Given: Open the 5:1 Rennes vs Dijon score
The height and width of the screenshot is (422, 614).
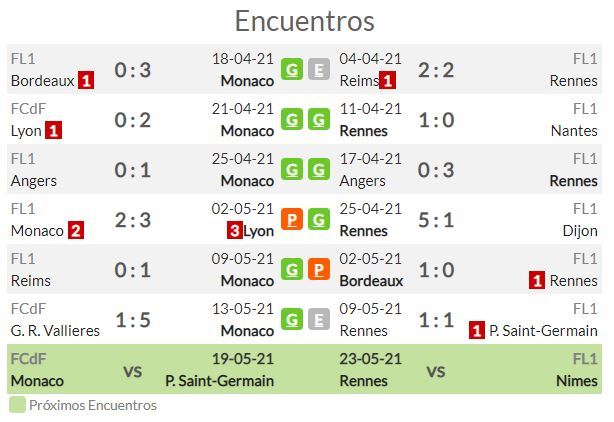Looking at the screenshot, I should (x=436, y=220).
